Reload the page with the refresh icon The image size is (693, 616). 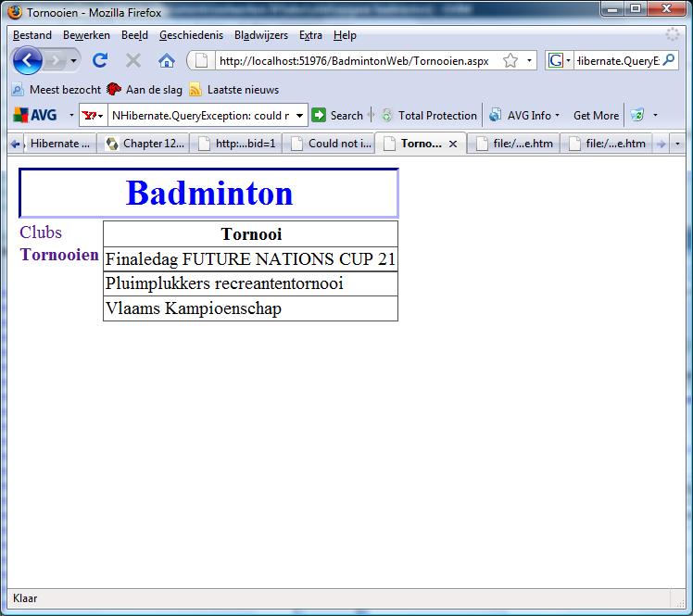100,61
